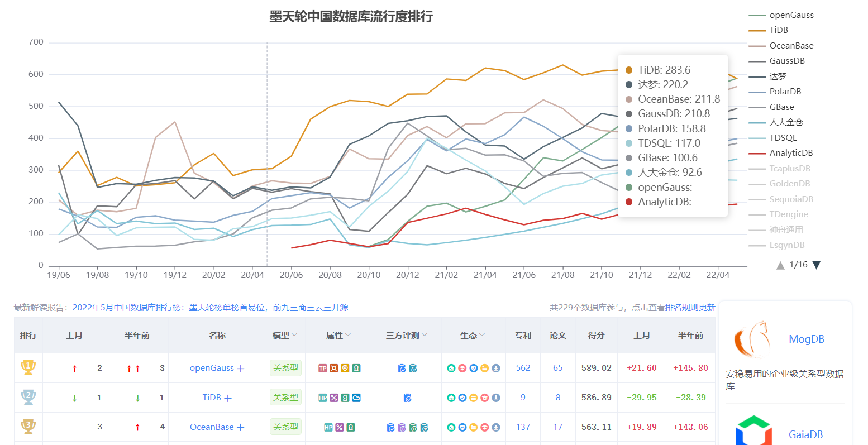Toggle 达梦 series in chart legend
This screenshot has width=868, height=445.
click(x=767, y=76)
